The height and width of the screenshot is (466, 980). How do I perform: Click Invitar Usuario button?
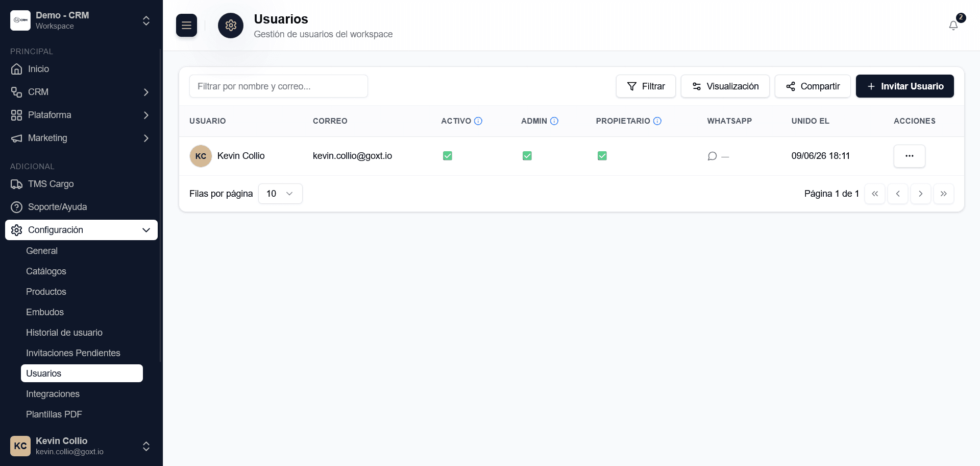[905, 86]
